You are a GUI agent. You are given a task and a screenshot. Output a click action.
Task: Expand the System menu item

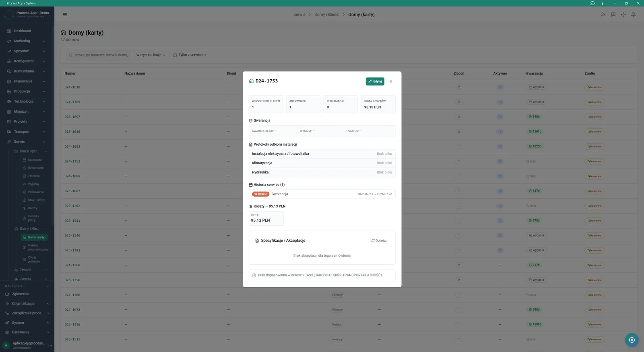click(27, 323)
